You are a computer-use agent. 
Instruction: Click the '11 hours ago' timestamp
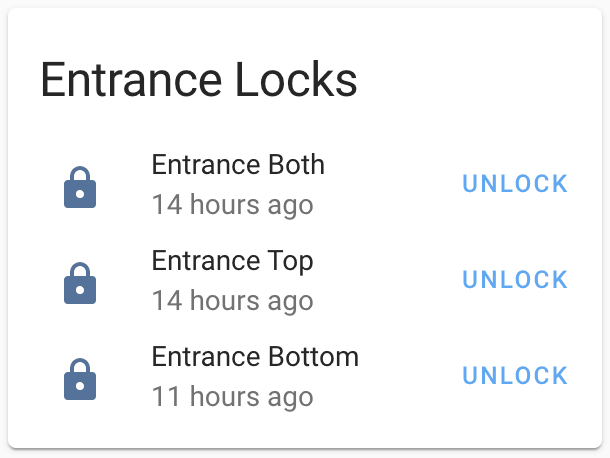232,397
